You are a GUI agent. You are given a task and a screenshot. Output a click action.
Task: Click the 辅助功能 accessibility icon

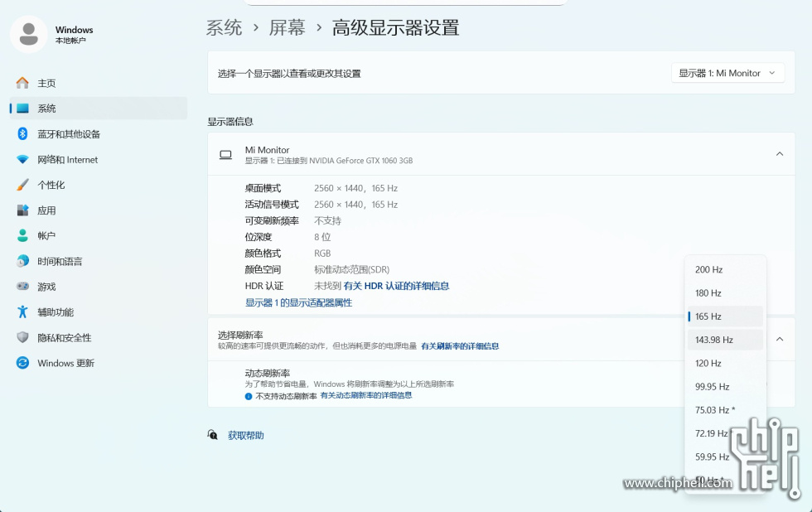coord(22,312)
